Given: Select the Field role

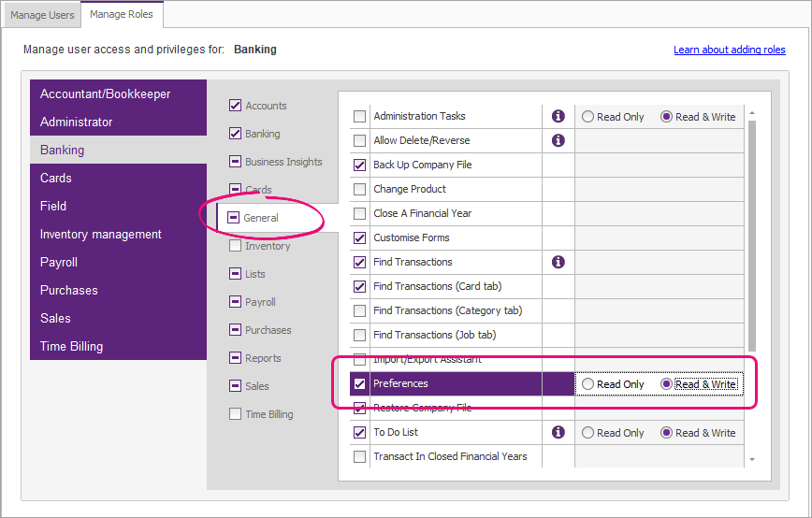Looking at the screenshot, I should point(118,206).
